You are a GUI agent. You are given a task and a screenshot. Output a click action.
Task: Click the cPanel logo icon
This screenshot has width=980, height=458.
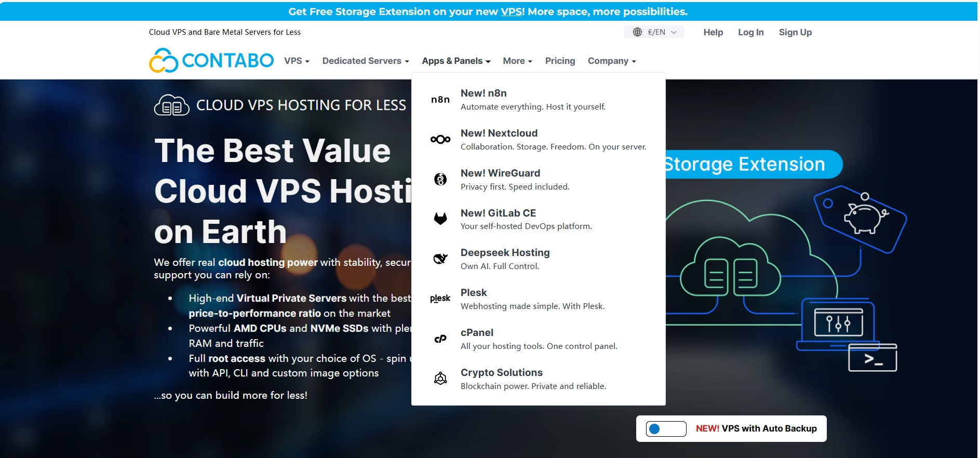(x=440, y=339)
